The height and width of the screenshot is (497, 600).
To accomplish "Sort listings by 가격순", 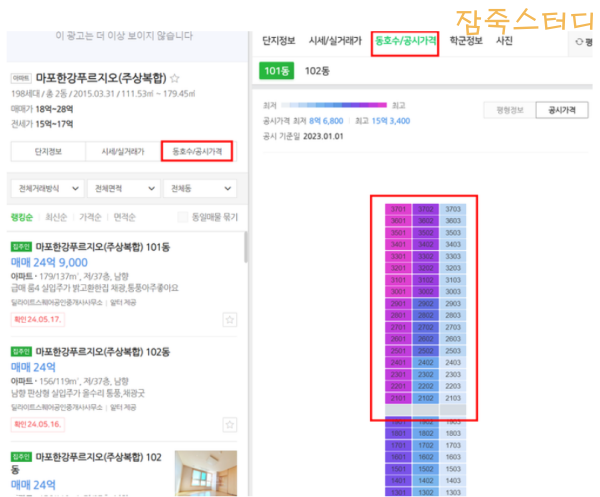I will [x=90, y=217].
